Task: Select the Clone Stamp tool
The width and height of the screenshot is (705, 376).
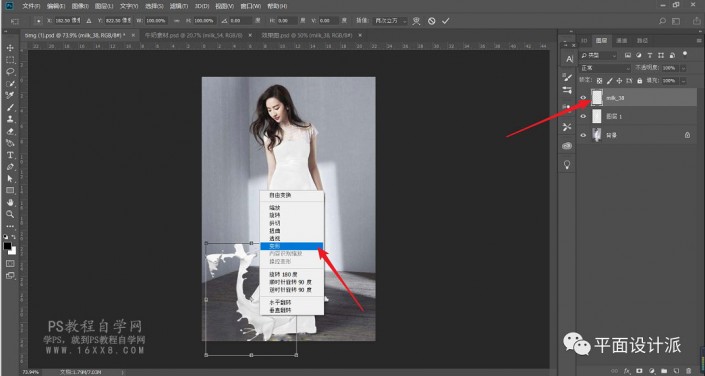Action: (x=10, y=119)
